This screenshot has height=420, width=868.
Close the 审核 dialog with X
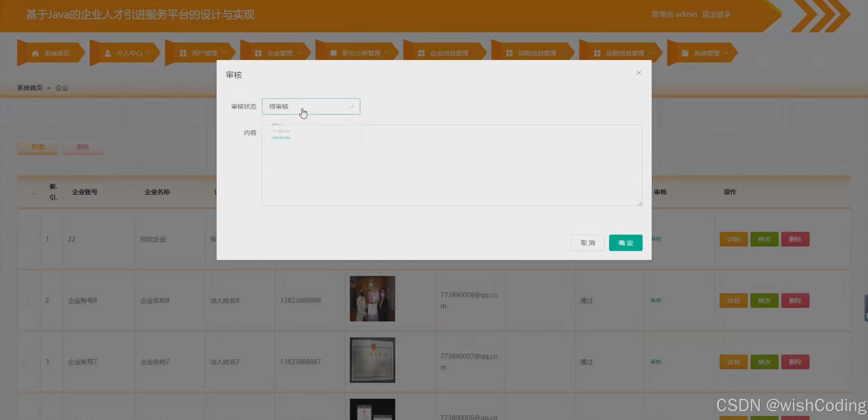point(639,73)
